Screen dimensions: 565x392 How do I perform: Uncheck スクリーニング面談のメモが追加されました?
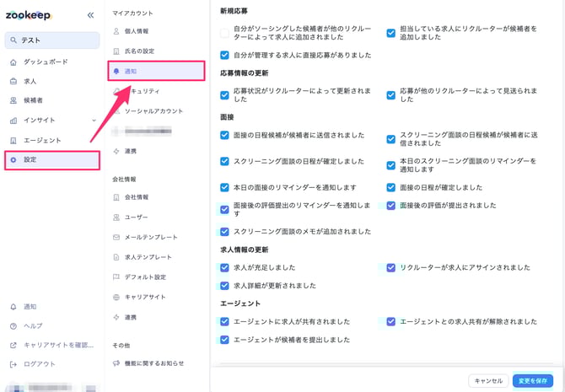[x=224, y=231]
